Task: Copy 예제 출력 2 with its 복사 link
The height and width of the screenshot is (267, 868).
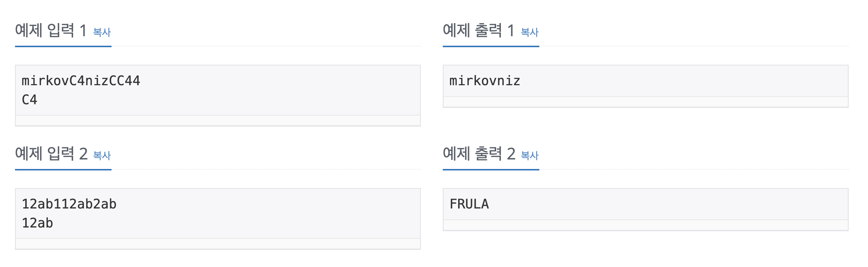Action: tap(529, 156)
